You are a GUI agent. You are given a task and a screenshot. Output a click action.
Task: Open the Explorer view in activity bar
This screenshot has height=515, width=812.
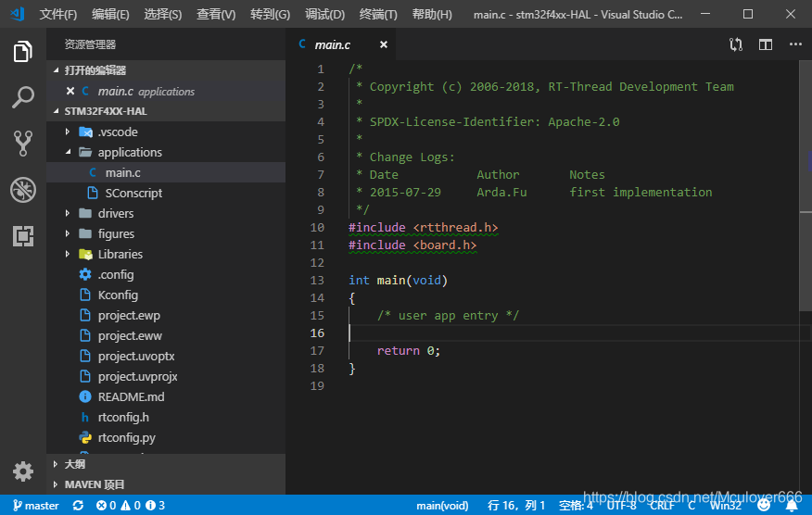pos(23,51)
